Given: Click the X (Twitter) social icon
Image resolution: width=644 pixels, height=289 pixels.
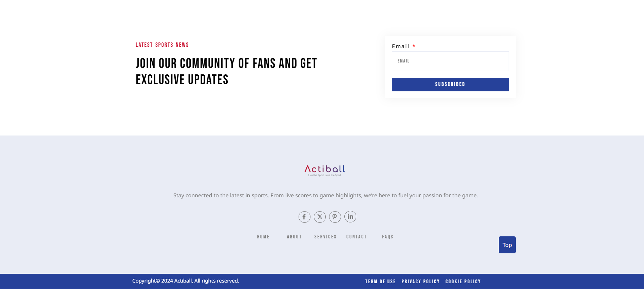Looking at the screenshot, I should (x=320, y=217).
